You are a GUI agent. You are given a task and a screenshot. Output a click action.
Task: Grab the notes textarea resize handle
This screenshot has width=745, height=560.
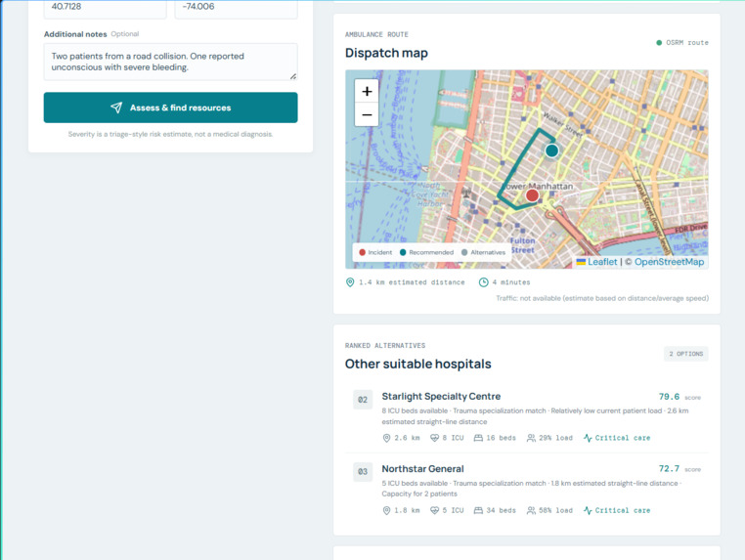pos(293,76)
